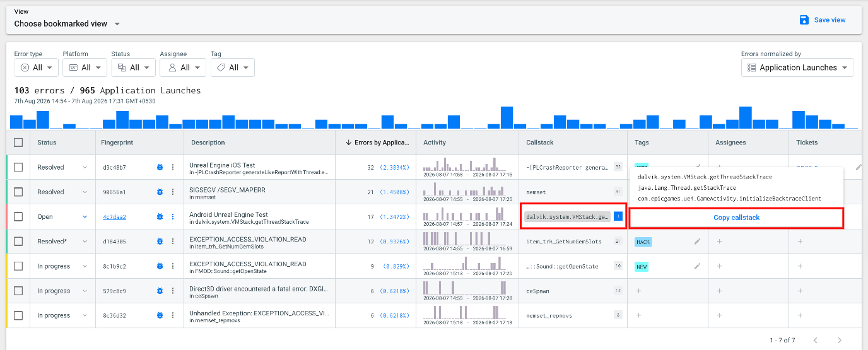Click the Save view disk icon
Screen dimensions: 868x350
point(804,20)
